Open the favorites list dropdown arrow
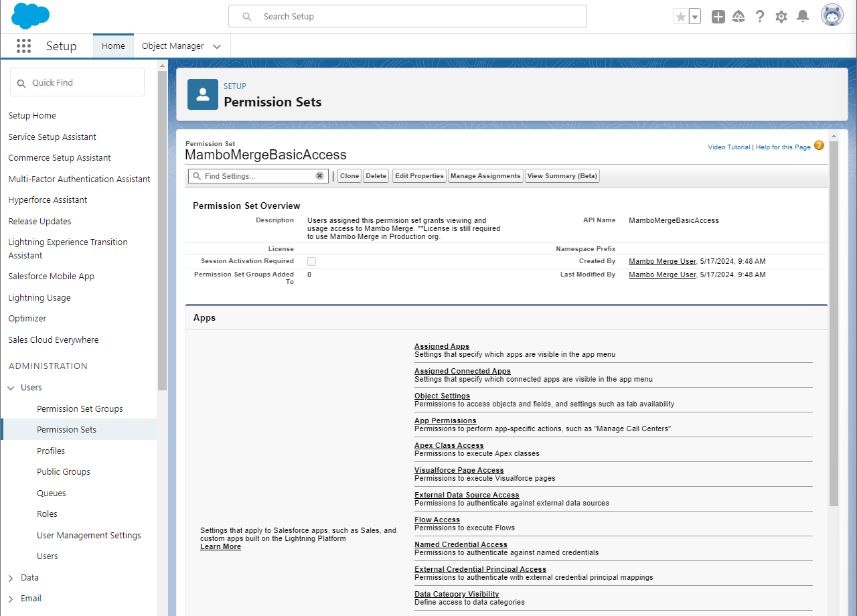857x616 pixels. tap(695, 17)
